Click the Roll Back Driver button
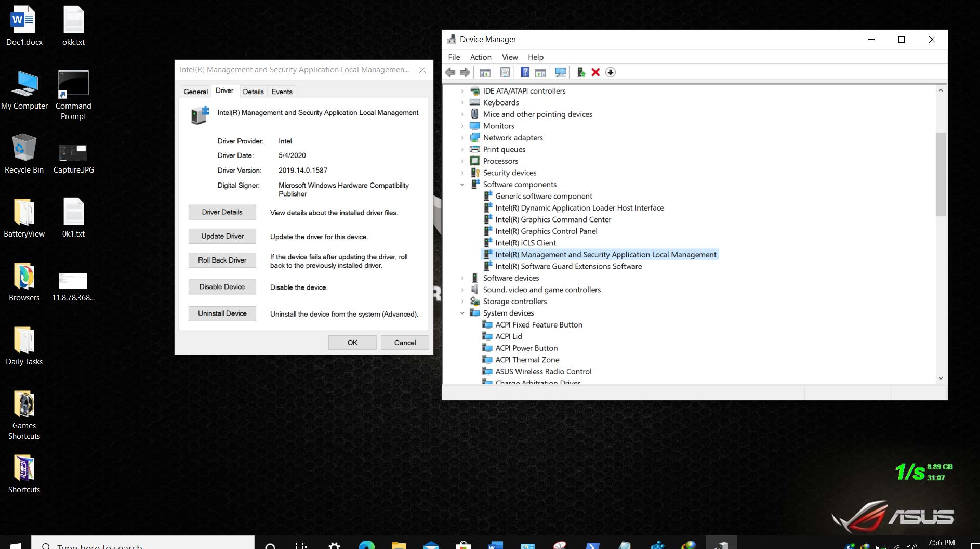This screenshot has width=980, height=549. 222,260
